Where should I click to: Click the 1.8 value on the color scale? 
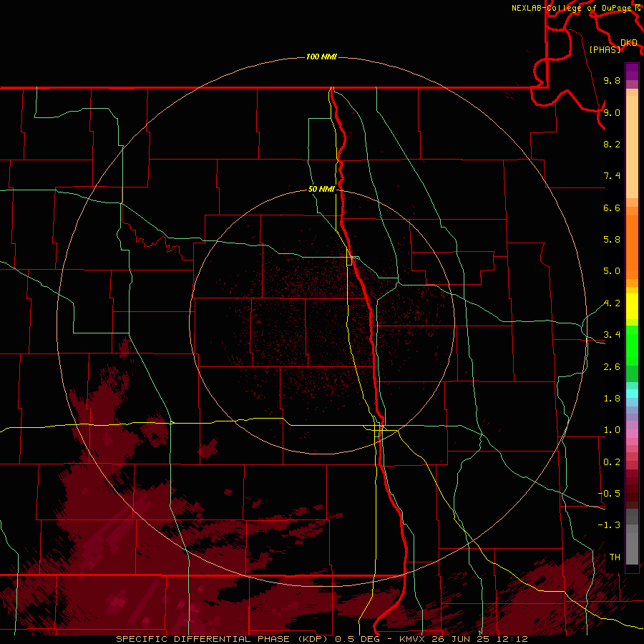coord(612,399)
